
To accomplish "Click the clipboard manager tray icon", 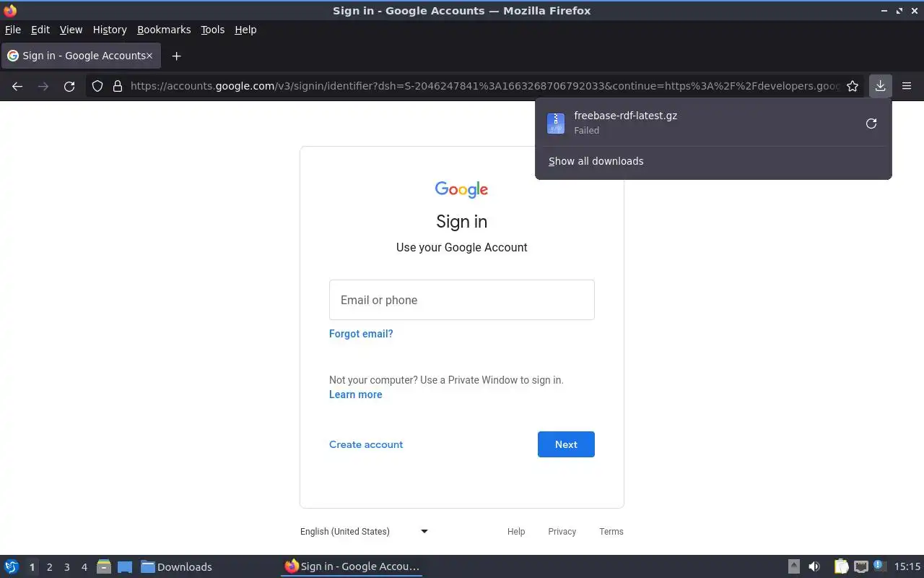I will coord(841,566).
